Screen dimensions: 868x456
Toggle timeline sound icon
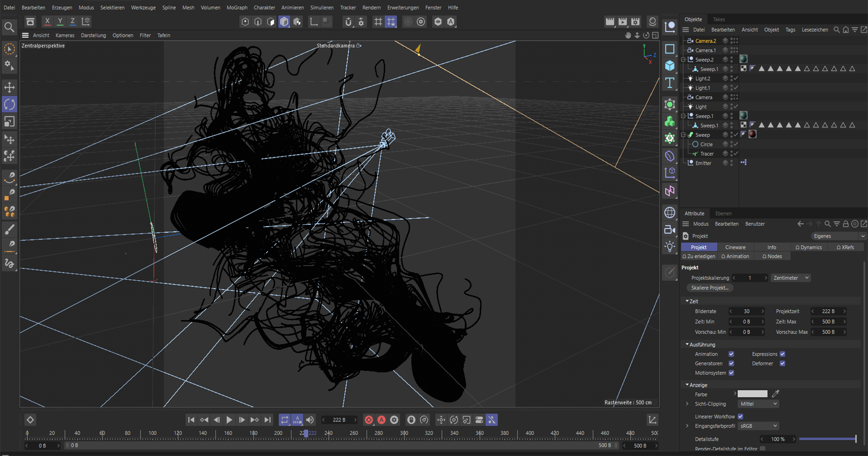310,420
